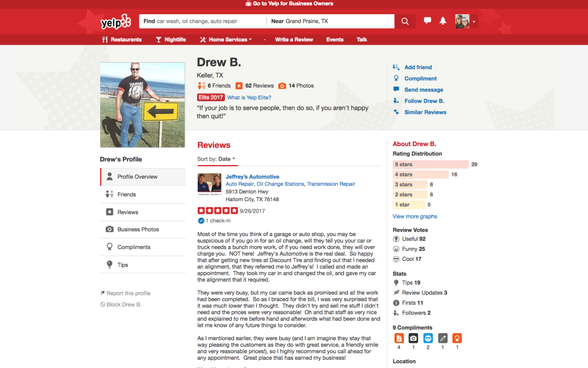Open the Restaurants nav item
The height and width of the screenshot is (368, 588).
click(122, 39)
